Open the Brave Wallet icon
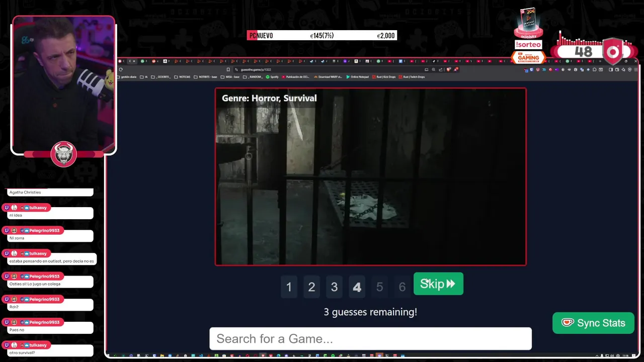 (x=617, y=69)
